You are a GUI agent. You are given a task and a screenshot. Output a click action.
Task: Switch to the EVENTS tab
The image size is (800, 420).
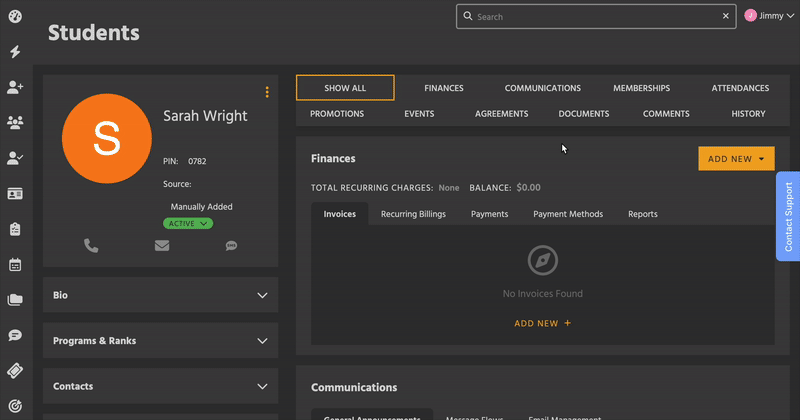pyautogui.click(x=419, y=114)
